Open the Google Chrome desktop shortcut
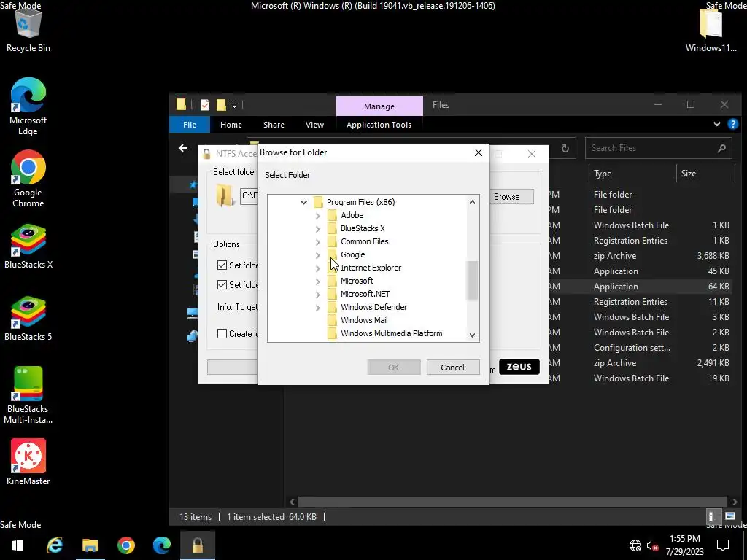The height and width of the screenshot is (560, 747). (28, 179)
